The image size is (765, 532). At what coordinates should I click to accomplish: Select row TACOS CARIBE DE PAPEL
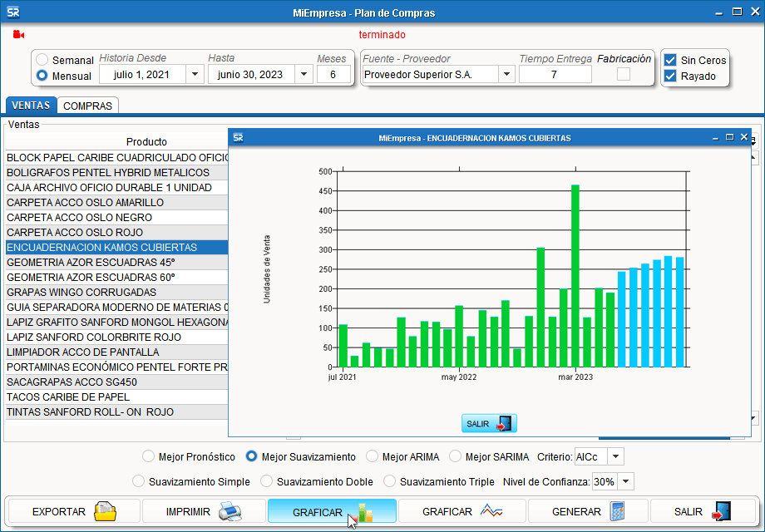point(116,397)
